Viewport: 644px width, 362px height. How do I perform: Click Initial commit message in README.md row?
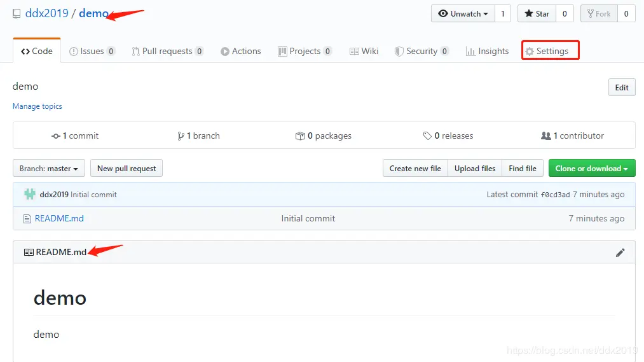(308, 218)
